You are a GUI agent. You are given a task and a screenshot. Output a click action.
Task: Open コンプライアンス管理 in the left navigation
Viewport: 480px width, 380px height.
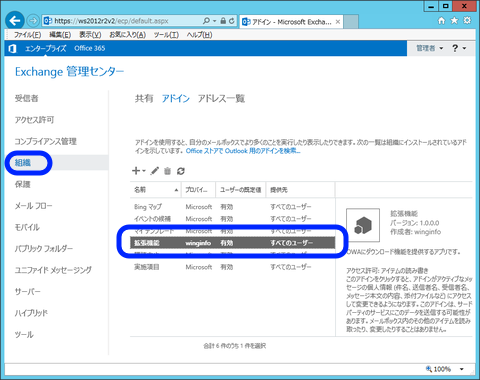(x=46, y=141)
